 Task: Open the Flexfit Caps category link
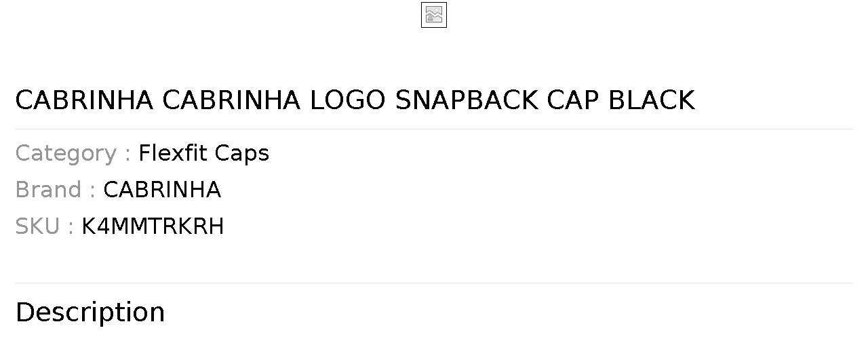(203, 153)
